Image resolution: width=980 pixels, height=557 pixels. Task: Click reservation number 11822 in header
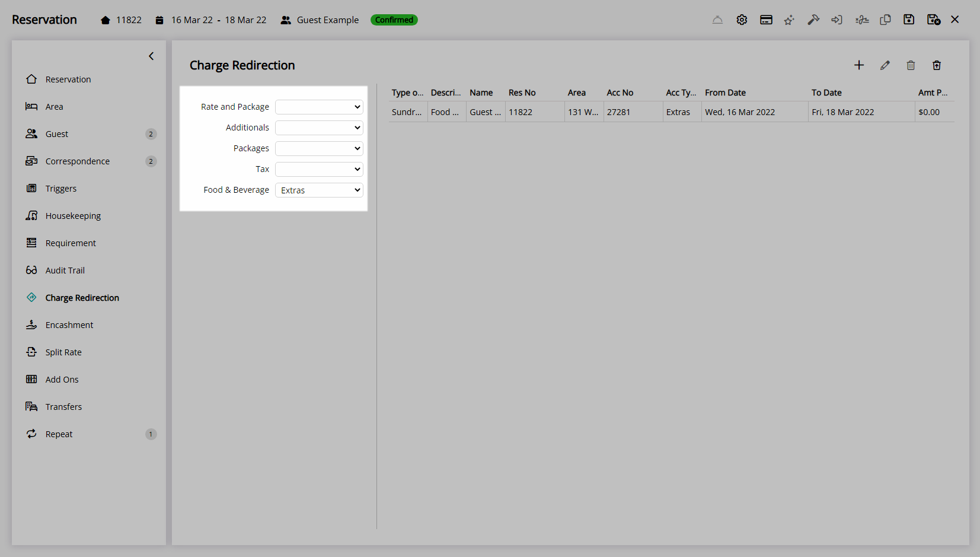click(x=129, y=20)
